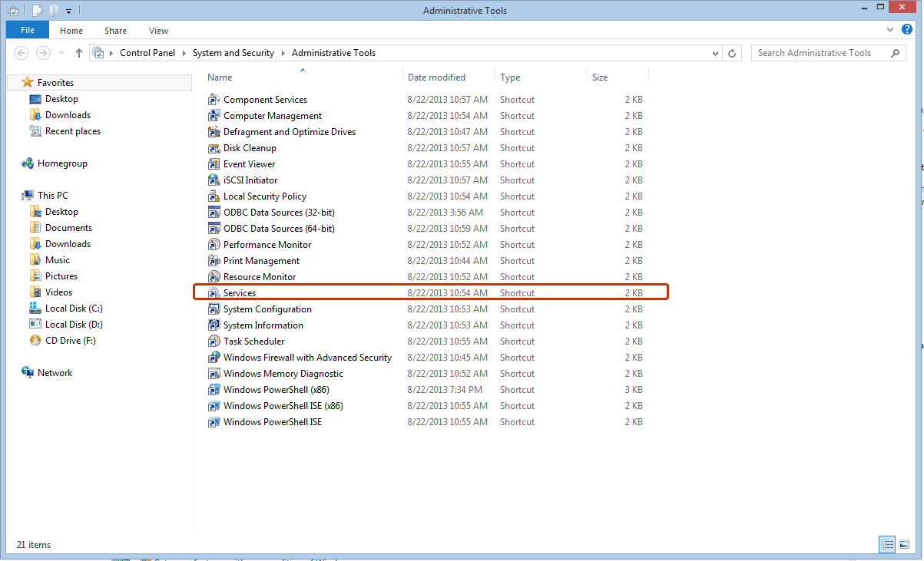Navigate to System and Security breadcrumb
Image resolution: width=924 pixels, height=561 pixels.
[x=233, y=53]
